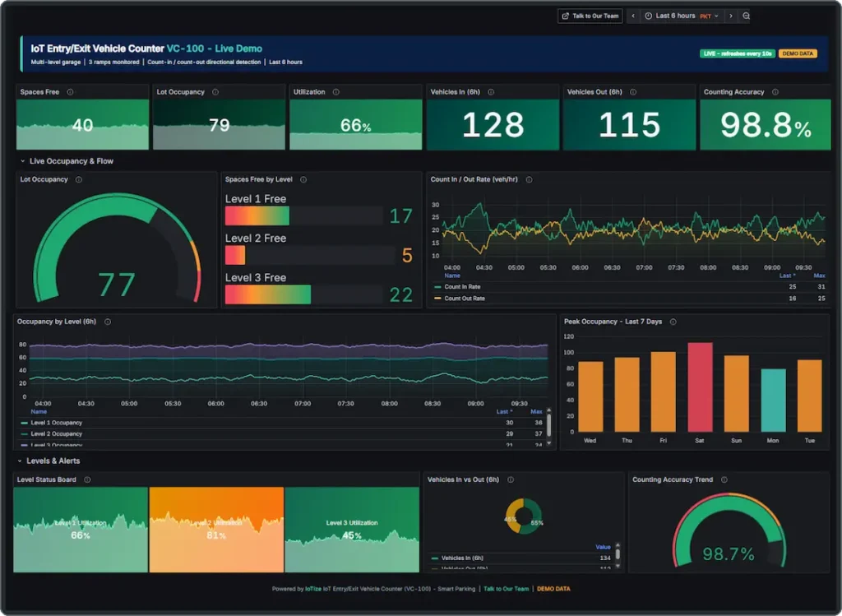Toggle Level 1 Occupancy series visibility
Viewport: 842px width, 616px height.
tap(57, 423)
